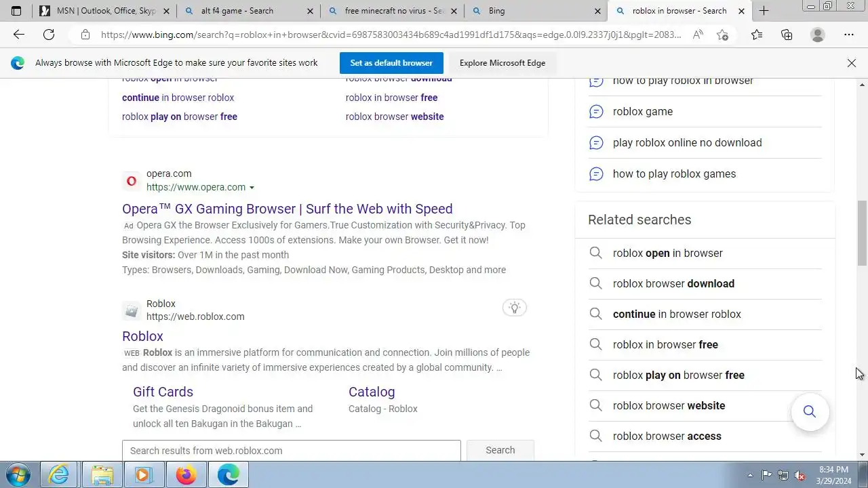Click the address bar URL
The height and width of the screenshot is (488, 868).
pos(391,35)
